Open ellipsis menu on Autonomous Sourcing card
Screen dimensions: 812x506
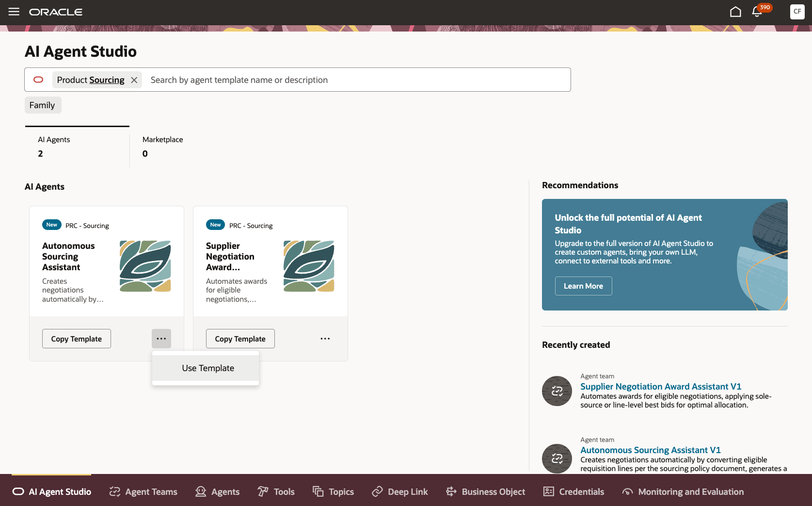(161, 338)
